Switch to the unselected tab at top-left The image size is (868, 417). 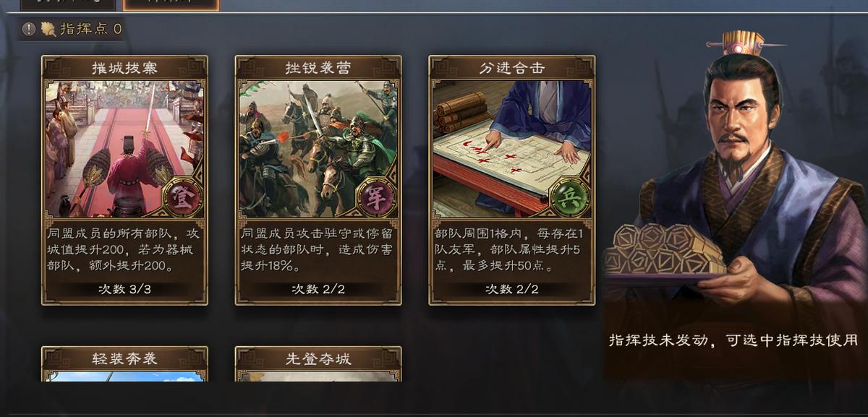68,4
